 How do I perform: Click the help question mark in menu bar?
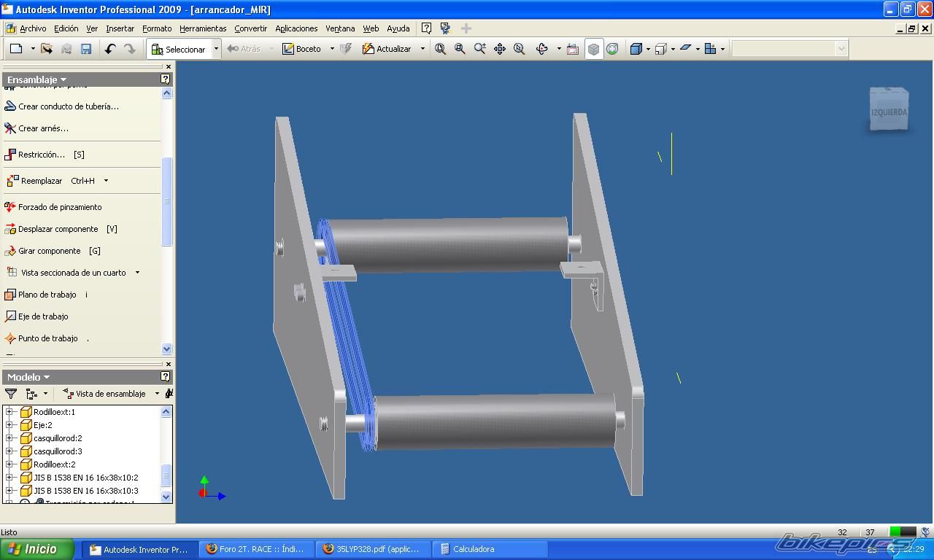[x=426, y=28]
